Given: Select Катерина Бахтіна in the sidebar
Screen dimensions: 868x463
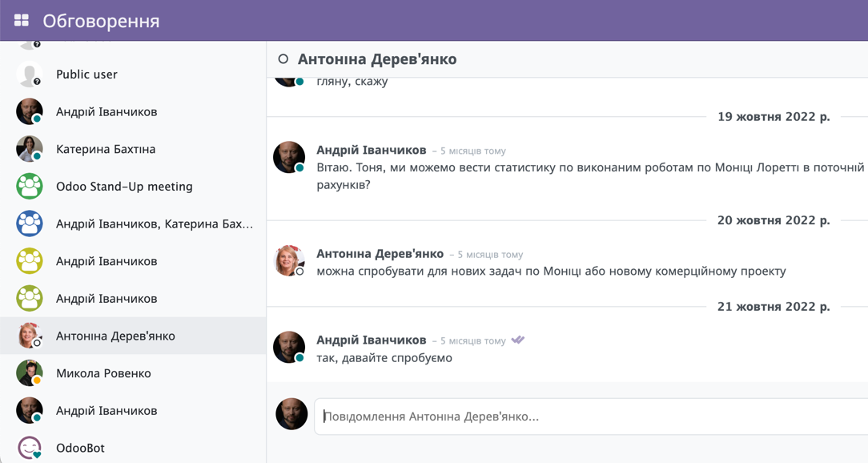Looking at the screenshot, I should 106,149.
